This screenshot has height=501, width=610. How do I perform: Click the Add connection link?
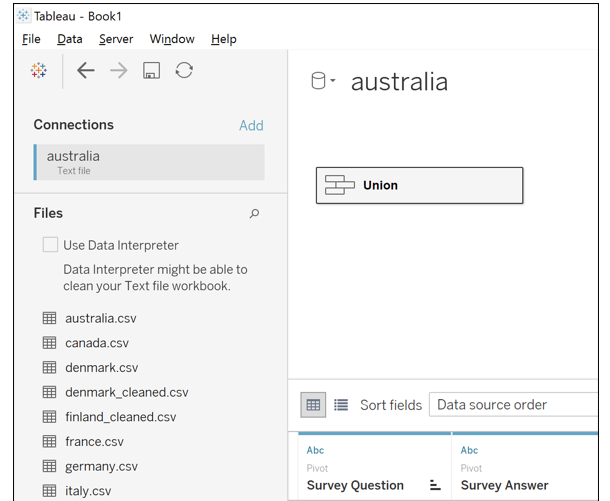pos(251,125)
